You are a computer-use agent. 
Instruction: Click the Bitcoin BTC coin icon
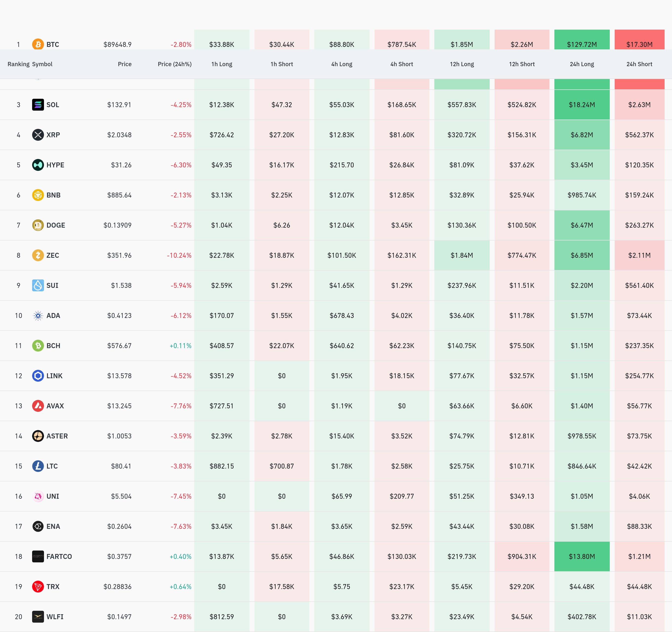(x=38, y=44)
